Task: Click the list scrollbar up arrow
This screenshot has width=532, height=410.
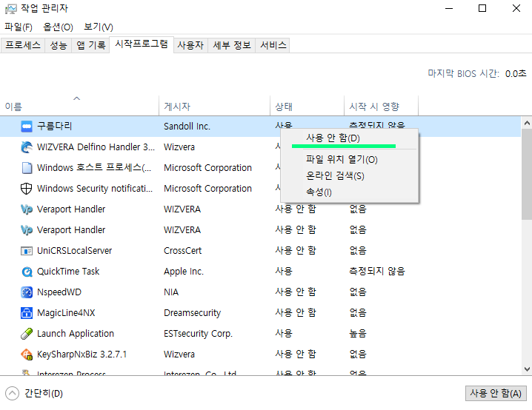Action: click(527, 123)
